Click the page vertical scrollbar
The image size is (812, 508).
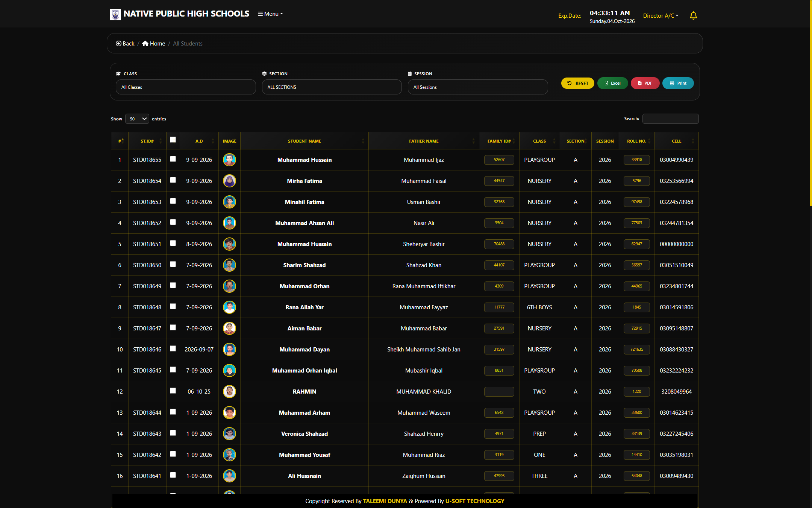(x=810, y=103)
